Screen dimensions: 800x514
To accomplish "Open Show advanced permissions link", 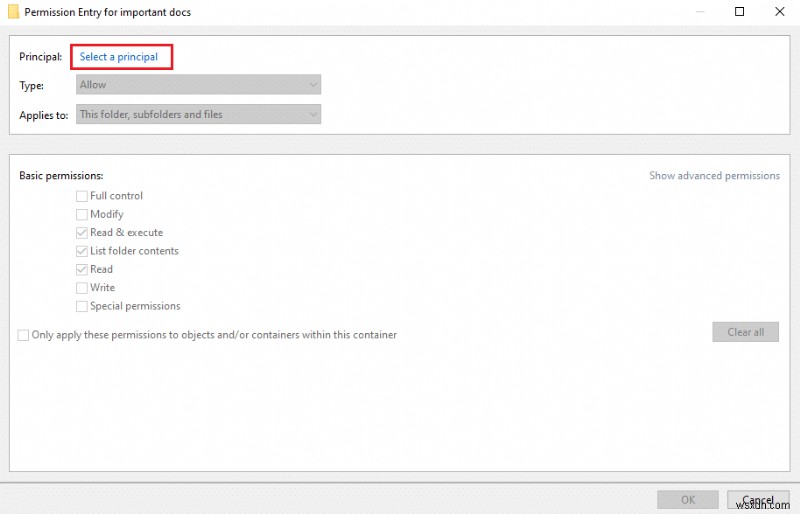I will (714, 176).
